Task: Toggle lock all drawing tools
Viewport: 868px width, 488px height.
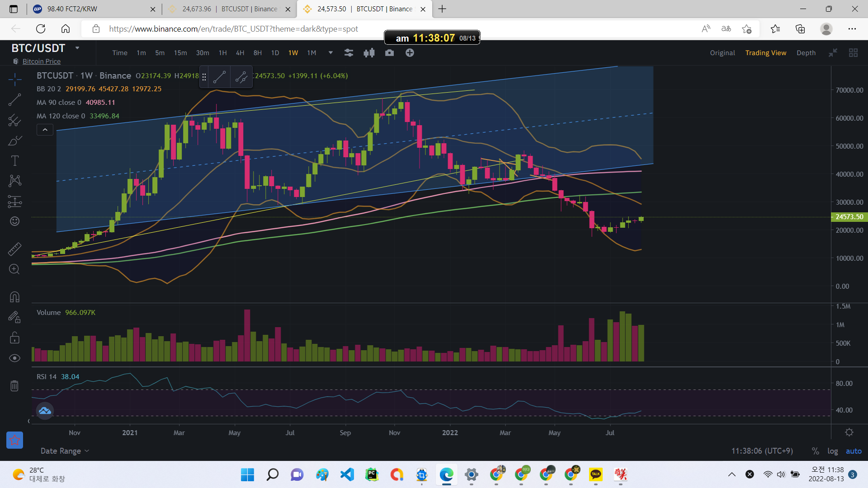Action: 14,338
